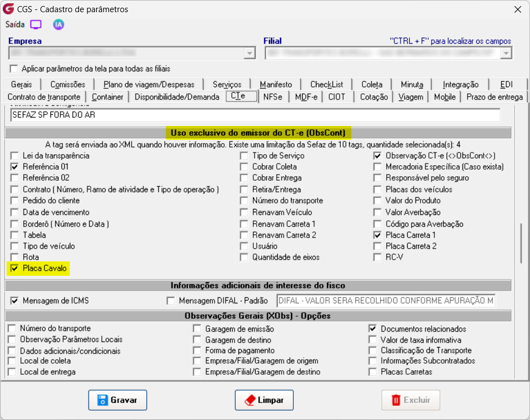Image resolution: width=530 pixels, height=420 pixels.
Task: Check Placas dos veículos
Action: pos(377,190)
